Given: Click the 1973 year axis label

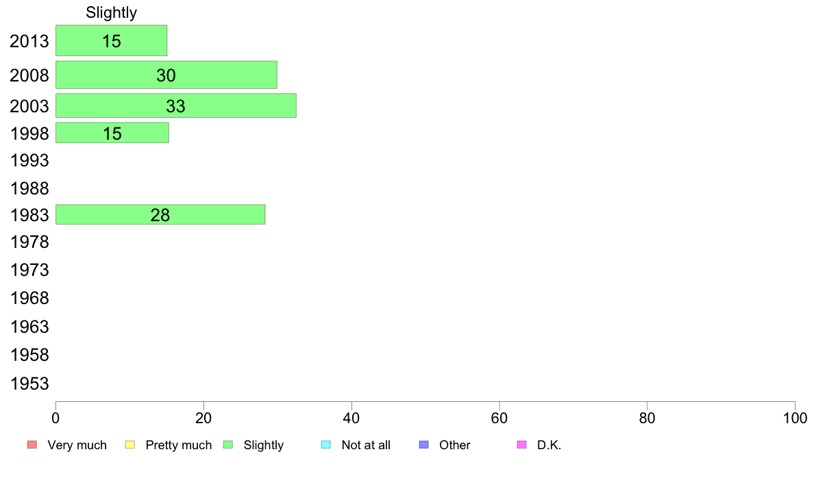Looking at the screenshot, I should pyautogui.click(x=29, y=270).
